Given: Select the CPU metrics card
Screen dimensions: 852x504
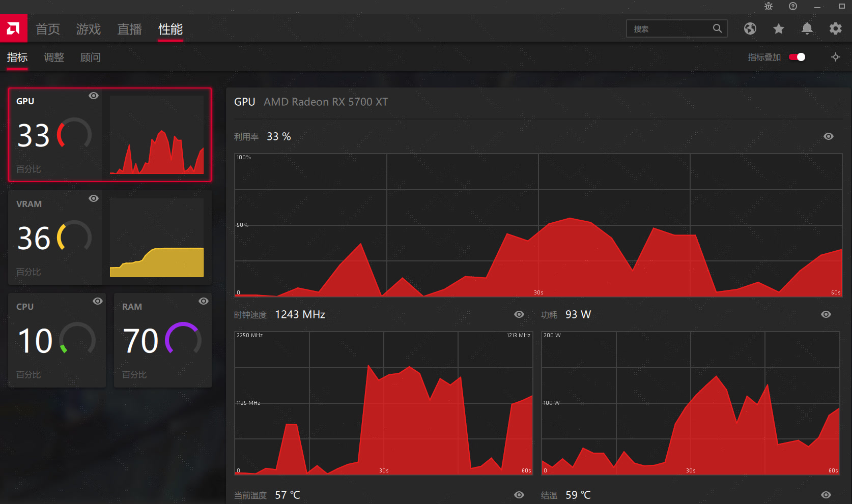Looking at the screenshot, I should point(57,340).
